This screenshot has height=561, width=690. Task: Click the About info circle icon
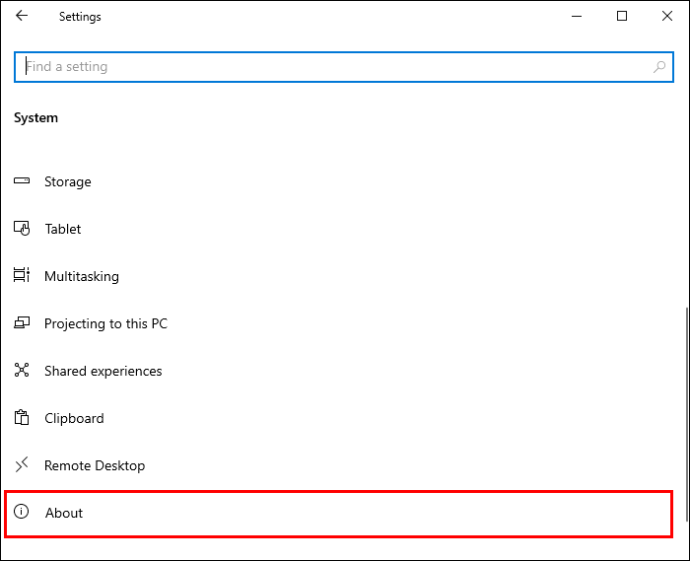click(x=22, y=512)
